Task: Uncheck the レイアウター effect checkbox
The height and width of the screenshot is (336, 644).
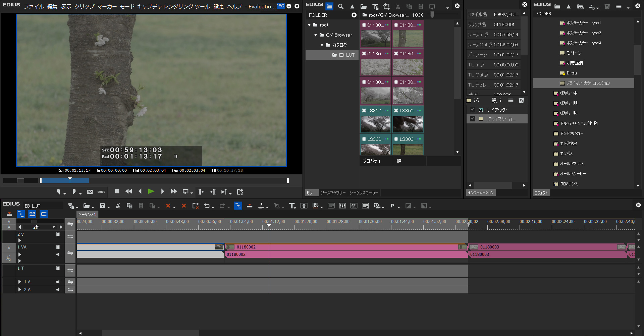Action: coord(473,110)
